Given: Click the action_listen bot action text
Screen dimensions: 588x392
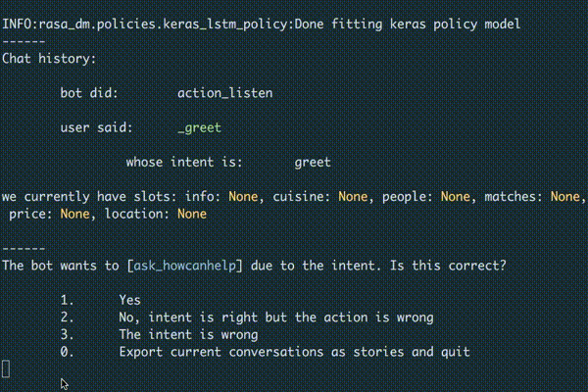Looking at the screenshot, I should tap(225, 93).
